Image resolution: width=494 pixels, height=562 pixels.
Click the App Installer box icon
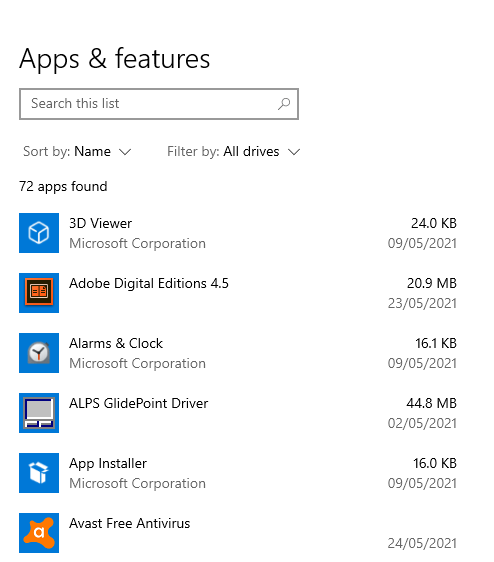(39, 473)
